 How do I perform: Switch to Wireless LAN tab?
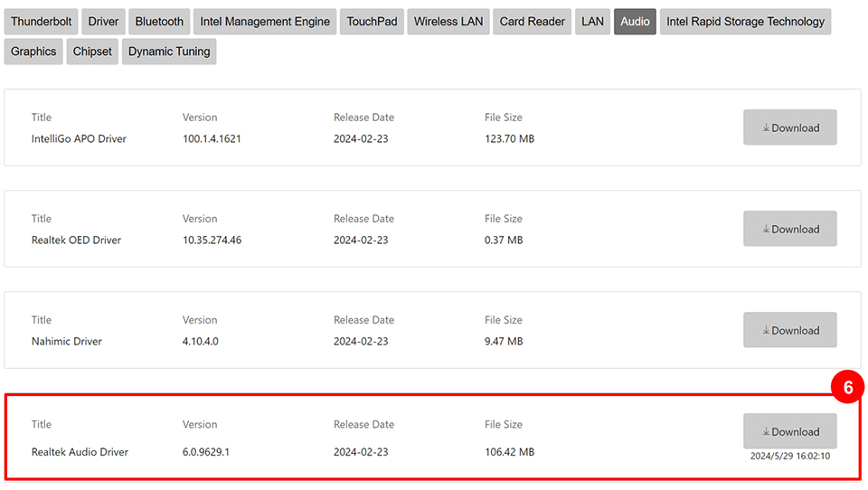[448, 22]
